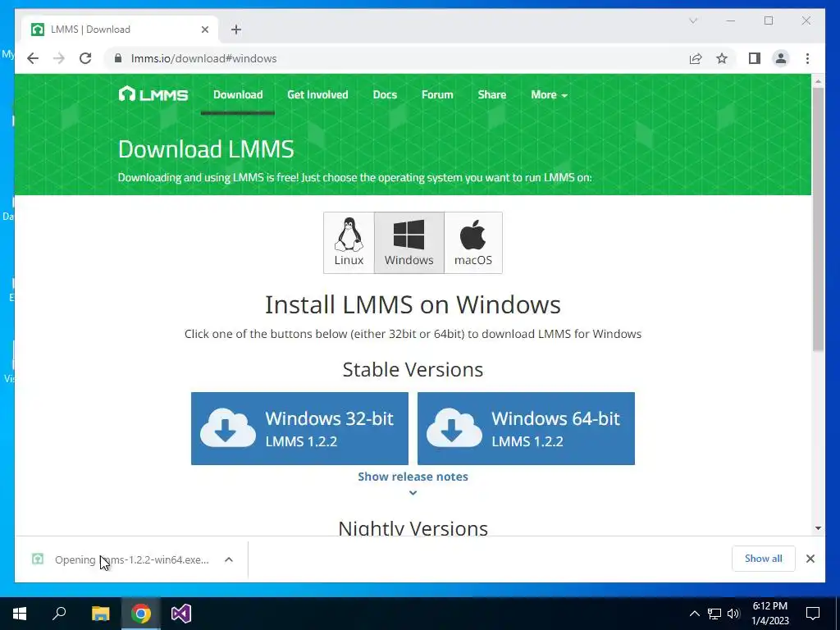Reload the current page

[x=85, y=58]
